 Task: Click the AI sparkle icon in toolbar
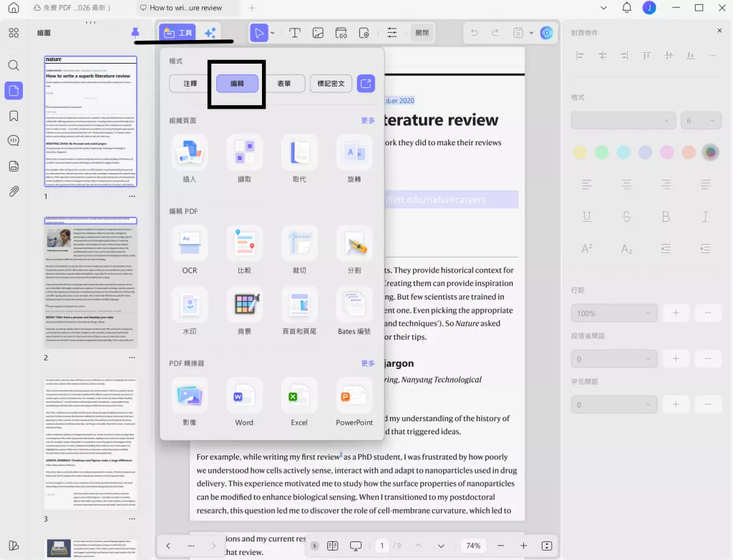[x=210, y=33]
